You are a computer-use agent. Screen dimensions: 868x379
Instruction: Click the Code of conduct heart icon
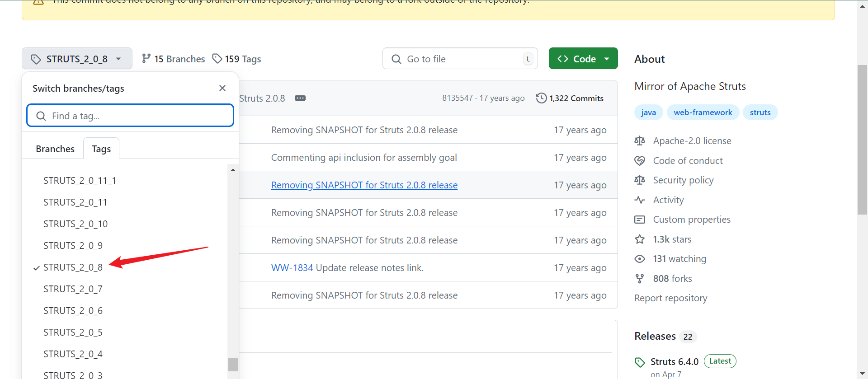coord(640,161)
